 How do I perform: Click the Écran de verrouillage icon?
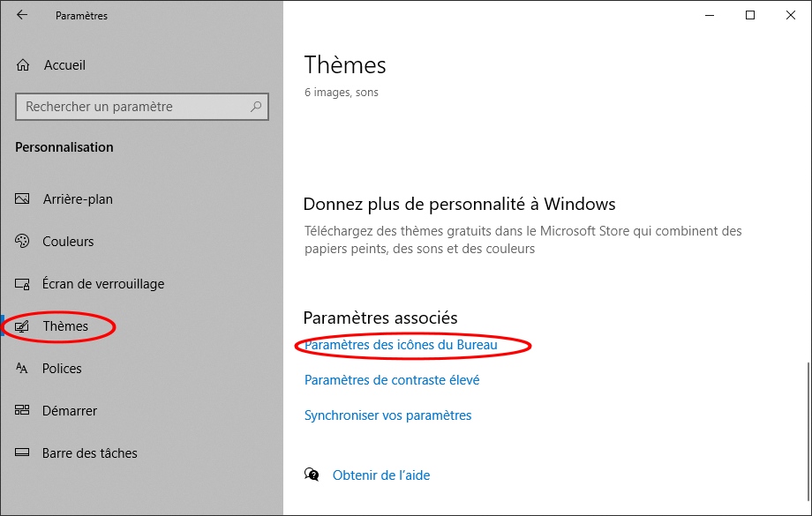pos(22,284)
